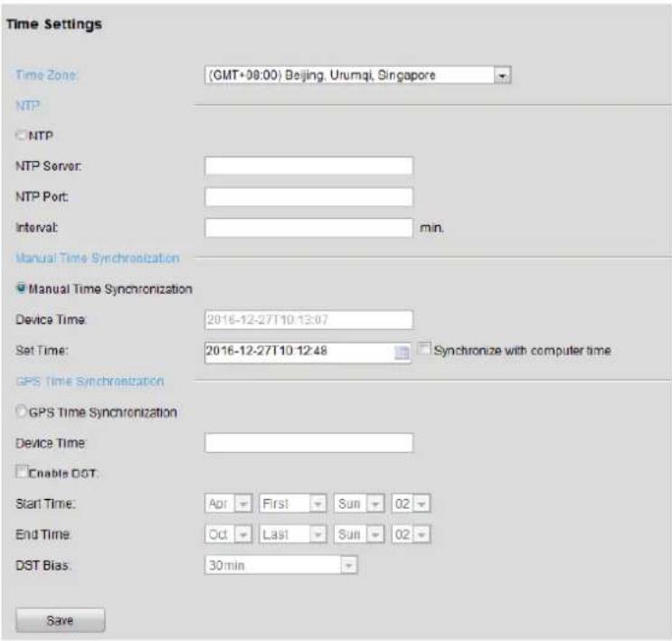The width and height of the screenshot is (672, 641).
Task: Check Synchronize with computer time
Action: tap(423, 349)
